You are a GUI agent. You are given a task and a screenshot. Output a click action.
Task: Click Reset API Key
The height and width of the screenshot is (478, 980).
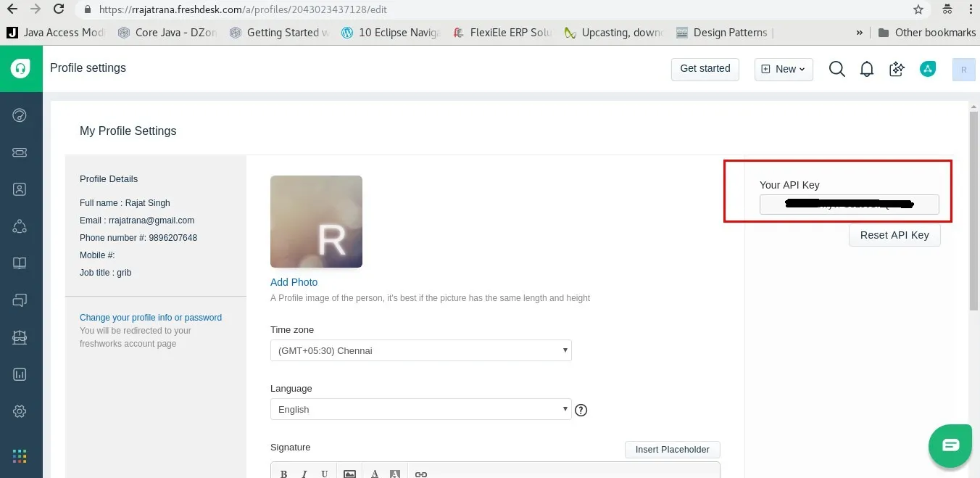pyautogui.click(x=894, y=235)
